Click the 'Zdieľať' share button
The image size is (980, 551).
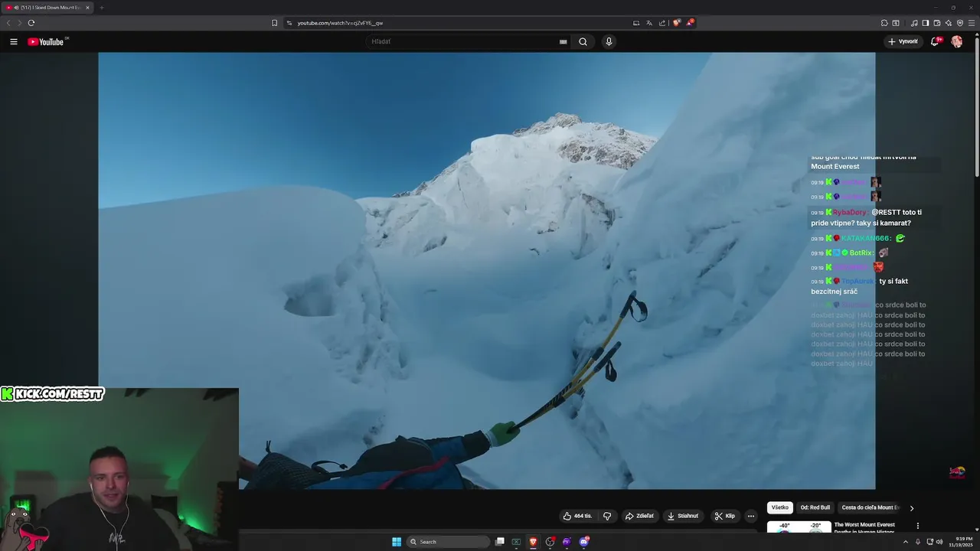[x=640, y=516]
